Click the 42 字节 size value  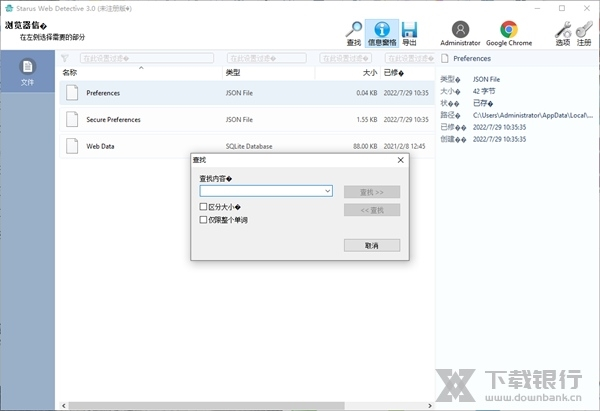point(484,91)
